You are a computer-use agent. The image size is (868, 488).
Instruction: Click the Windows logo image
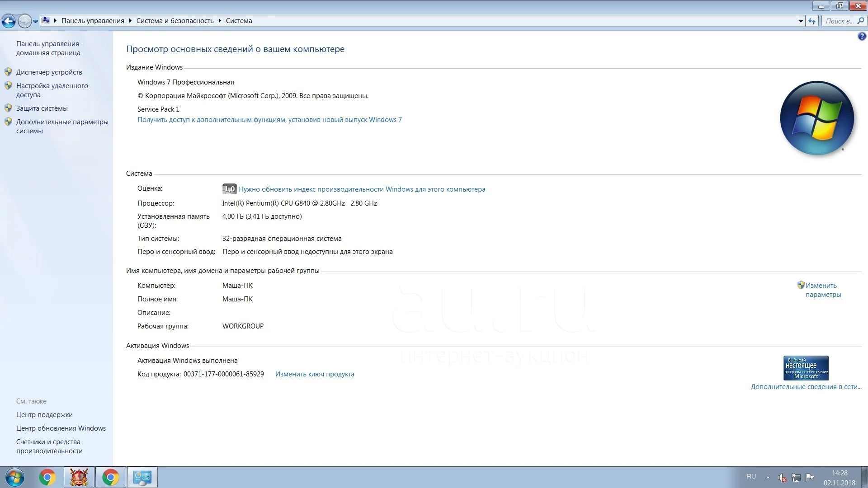(x=817, y=118)
